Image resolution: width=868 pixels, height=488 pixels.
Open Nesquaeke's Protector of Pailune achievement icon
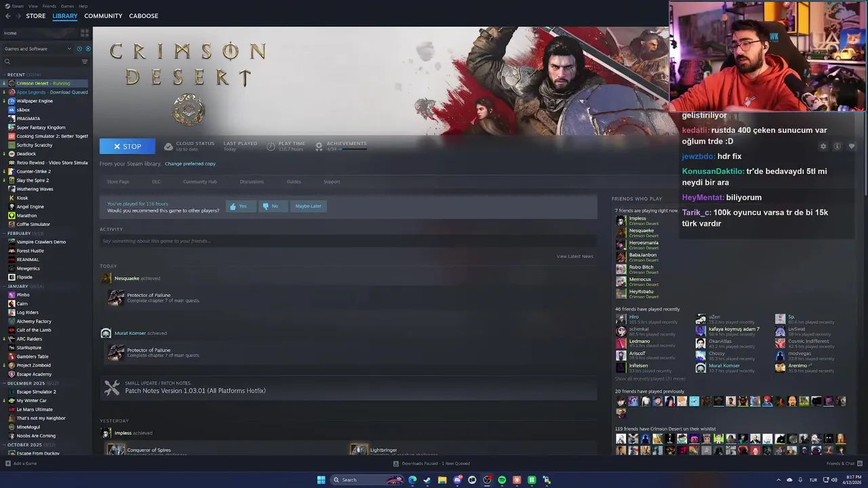click(116, 298)
